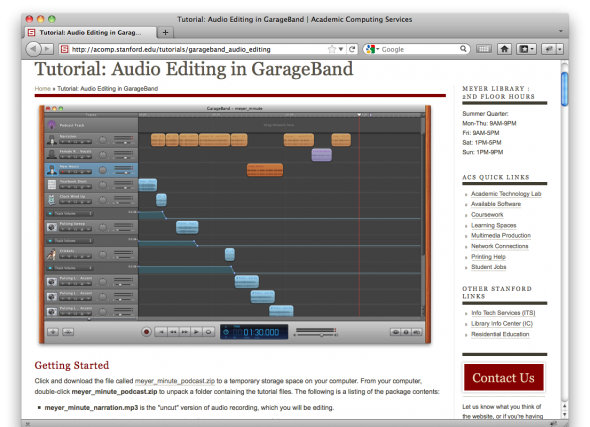Click the Crickets track animal icon
Screen dimensions: 590x427
click(x=52, y=254)
